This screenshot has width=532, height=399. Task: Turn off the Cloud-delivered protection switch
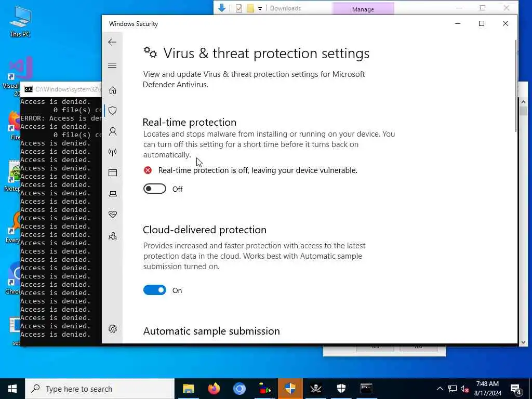155,290
